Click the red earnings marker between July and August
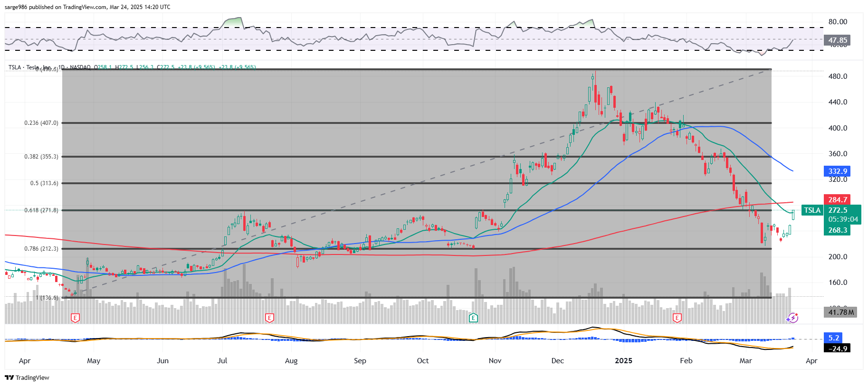The width and height of the screenshot is (868, 386). point(269,318)
